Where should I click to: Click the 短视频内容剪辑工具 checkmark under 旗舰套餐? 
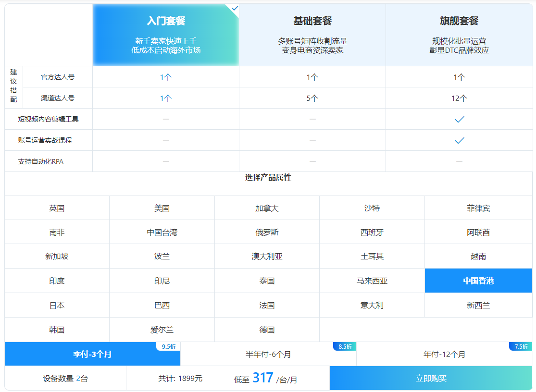[x=459, y=119]
